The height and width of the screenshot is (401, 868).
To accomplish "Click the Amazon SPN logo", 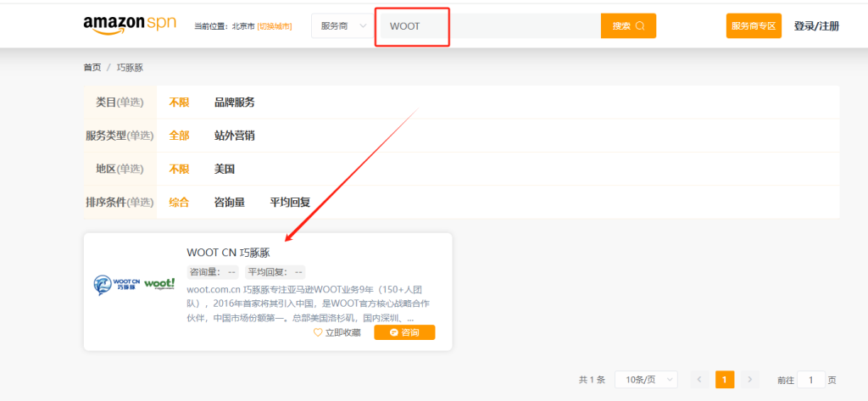I will tap(130, 25).
